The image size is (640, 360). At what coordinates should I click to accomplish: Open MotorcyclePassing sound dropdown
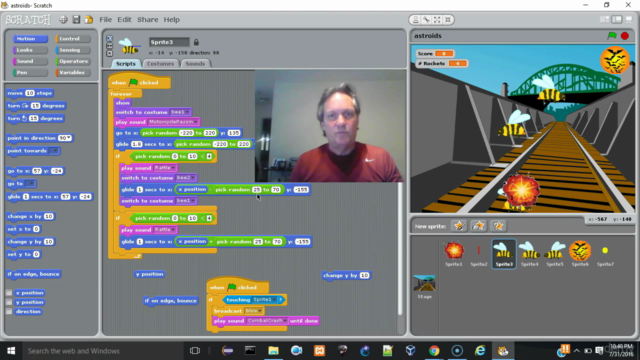tap(173, 122)
